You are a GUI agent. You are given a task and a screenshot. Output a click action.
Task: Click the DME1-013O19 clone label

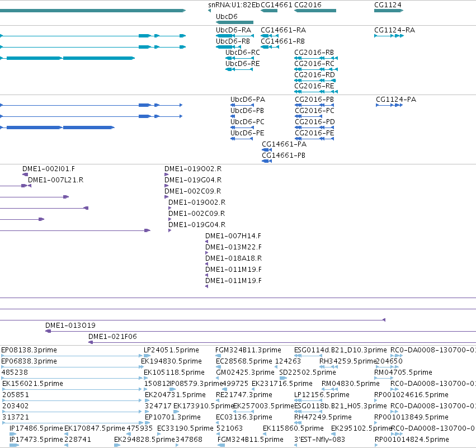[x=70, y=326]
